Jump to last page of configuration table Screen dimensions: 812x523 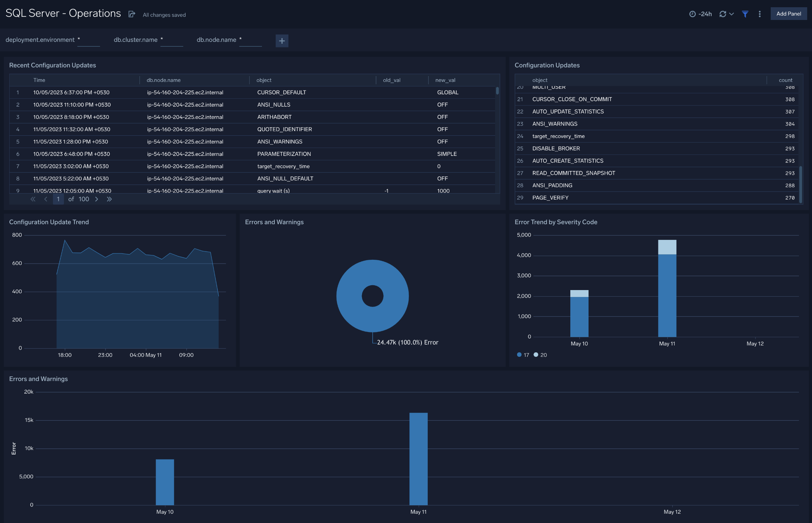pyautogui.click(x=109, y=199)
